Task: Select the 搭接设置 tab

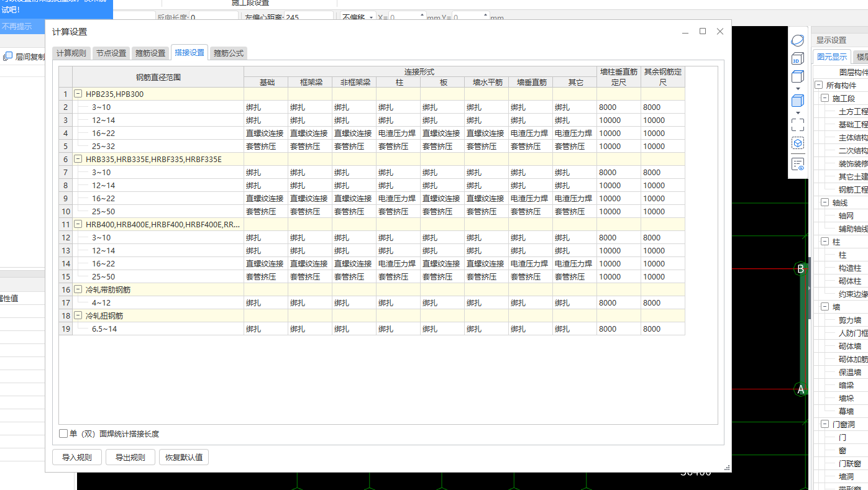Action: [x=190, y=53]
